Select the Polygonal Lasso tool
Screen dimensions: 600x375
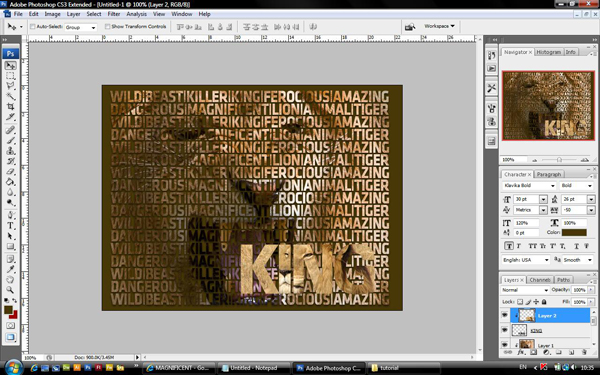pos(10,86)
